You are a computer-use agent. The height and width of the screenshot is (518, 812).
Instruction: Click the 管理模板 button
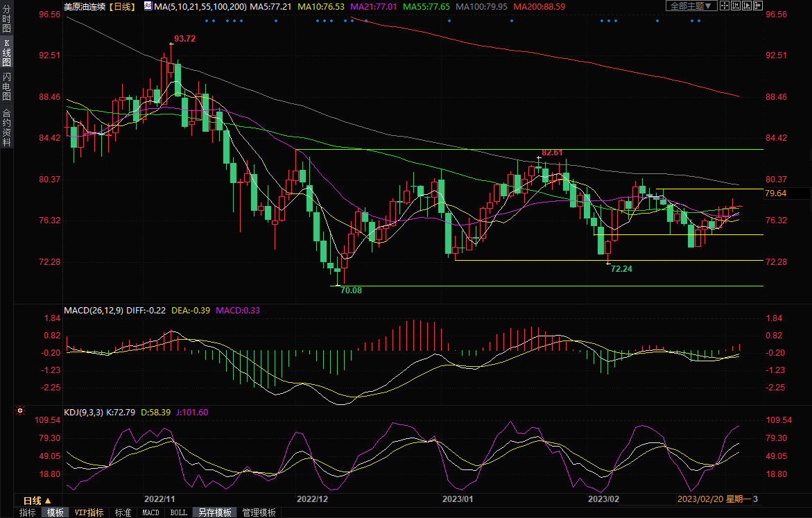click(x=259, y=512)
